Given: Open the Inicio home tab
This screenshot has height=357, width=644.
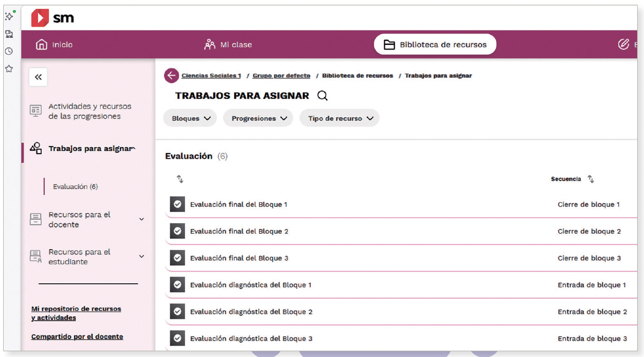Looking at the screenshot, I should click(54, 45).
